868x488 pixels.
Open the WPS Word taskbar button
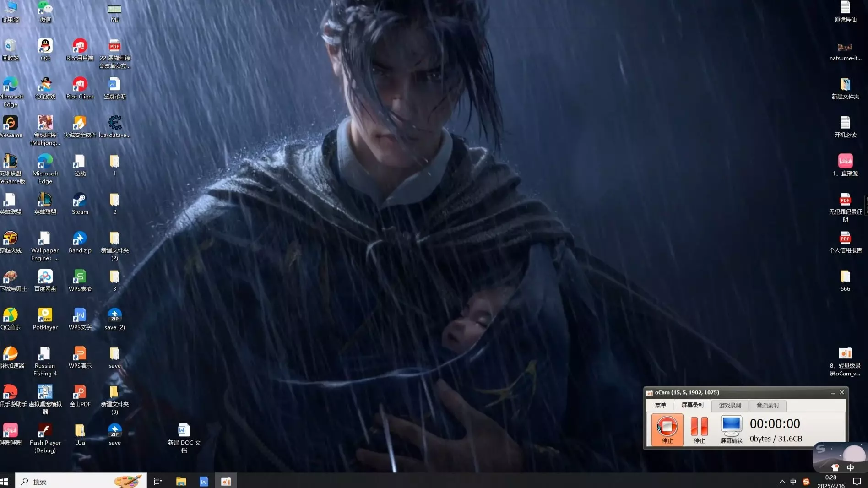pos(204,482)
